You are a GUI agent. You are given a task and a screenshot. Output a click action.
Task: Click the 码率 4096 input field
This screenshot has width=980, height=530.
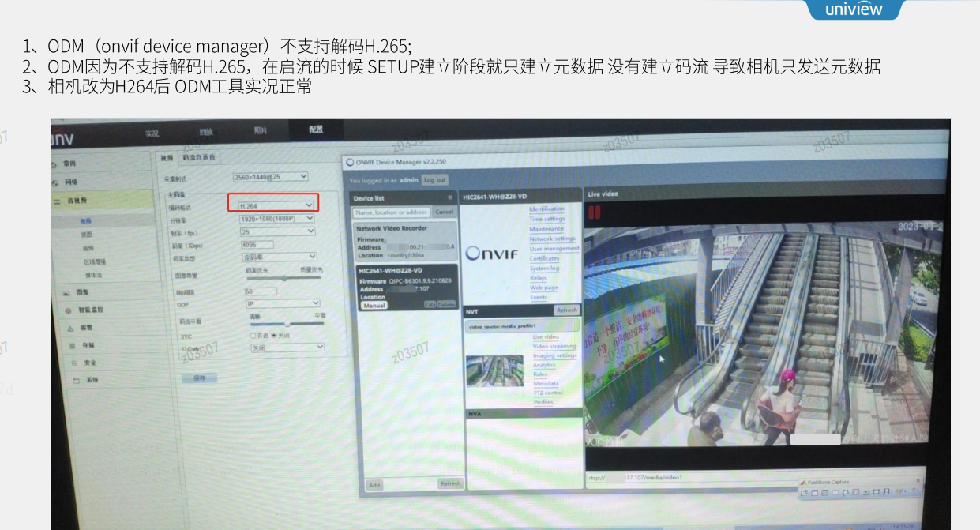[x=258, y=245]
